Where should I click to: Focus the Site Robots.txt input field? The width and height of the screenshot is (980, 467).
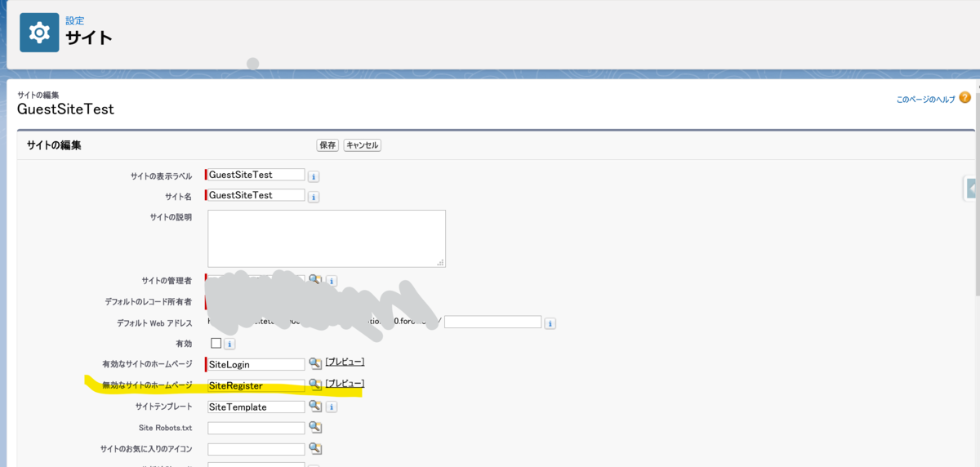coord(256,428)
